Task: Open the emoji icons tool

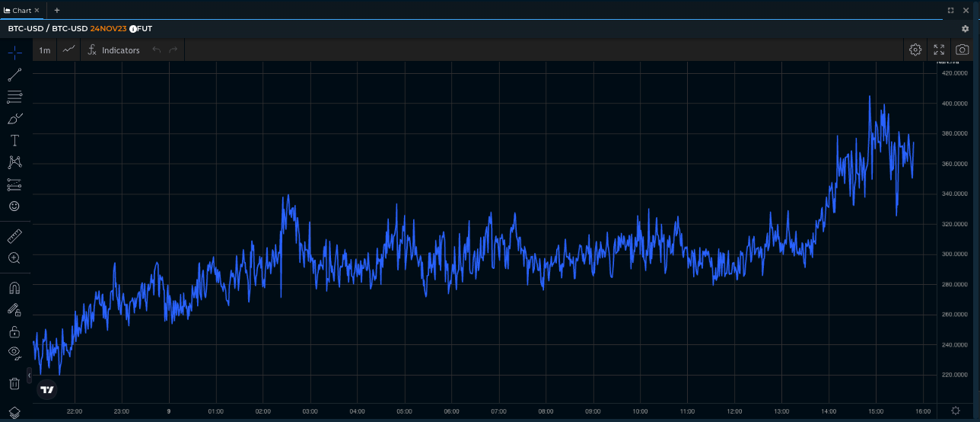Action: (14, 206)
